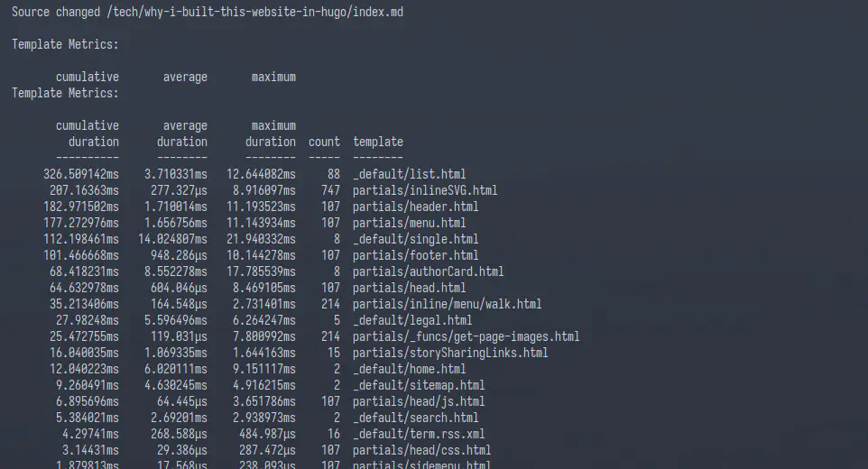Click maximum duration value 7.800992ms
Viewport: 868px width, 469px height.
264,336
